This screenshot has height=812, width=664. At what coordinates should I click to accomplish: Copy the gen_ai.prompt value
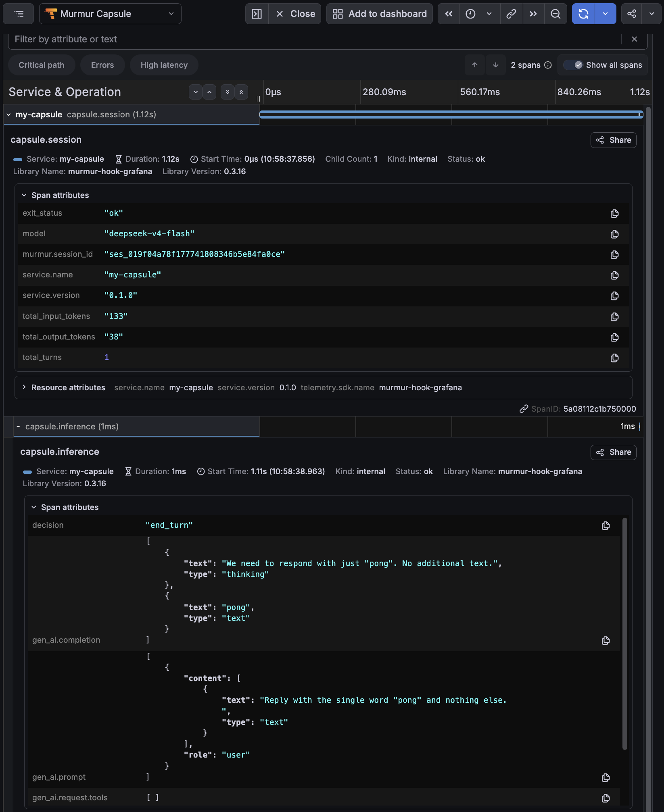point(606,777)
